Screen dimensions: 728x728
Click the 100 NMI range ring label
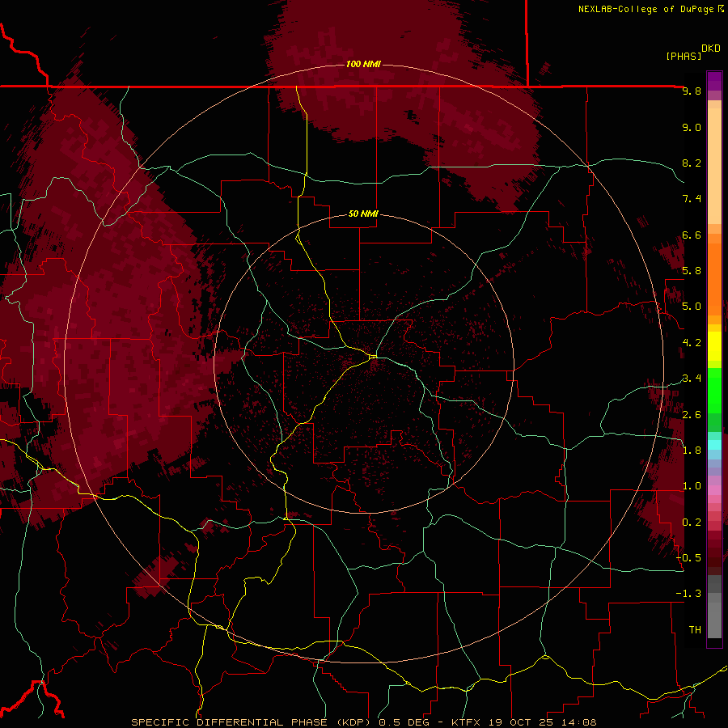point(363,64)
